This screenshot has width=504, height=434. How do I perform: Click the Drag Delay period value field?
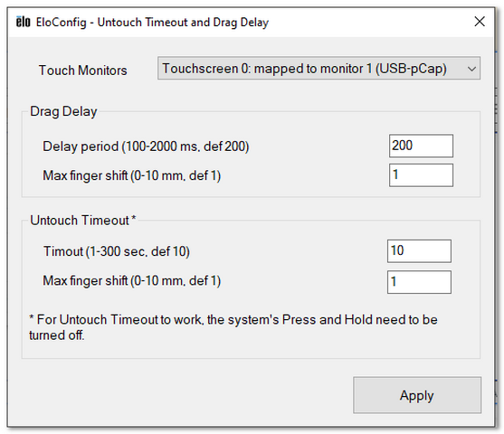421,146
